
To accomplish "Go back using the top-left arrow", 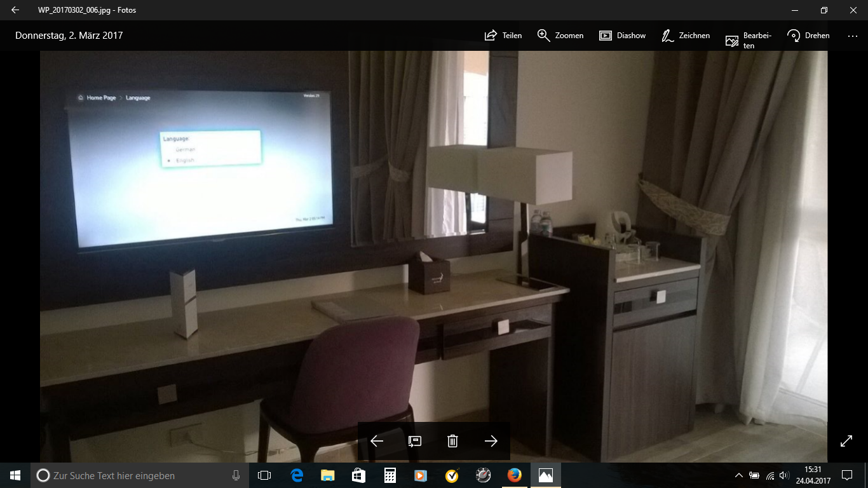I will [x=15, y=10].
